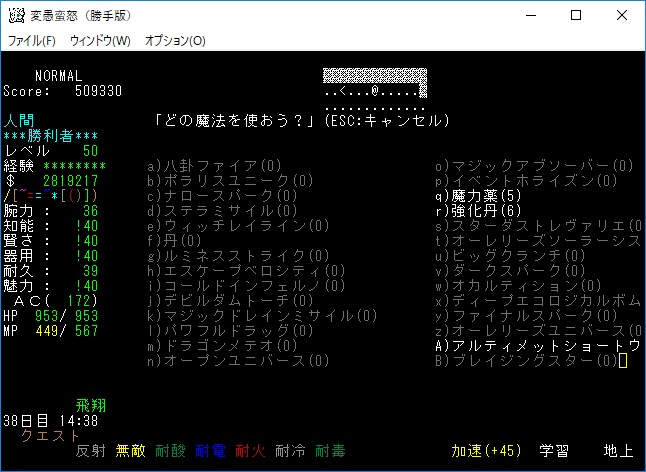646x472 pixels.
Task: Click the 飛翔 levitation status
Action: [x=91, y=406]
